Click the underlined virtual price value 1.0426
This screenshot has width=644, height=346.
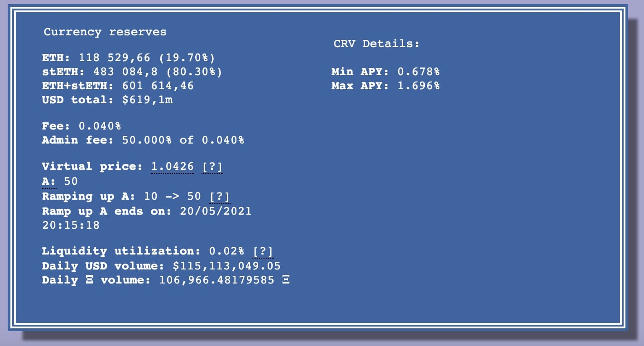point(172,167)
